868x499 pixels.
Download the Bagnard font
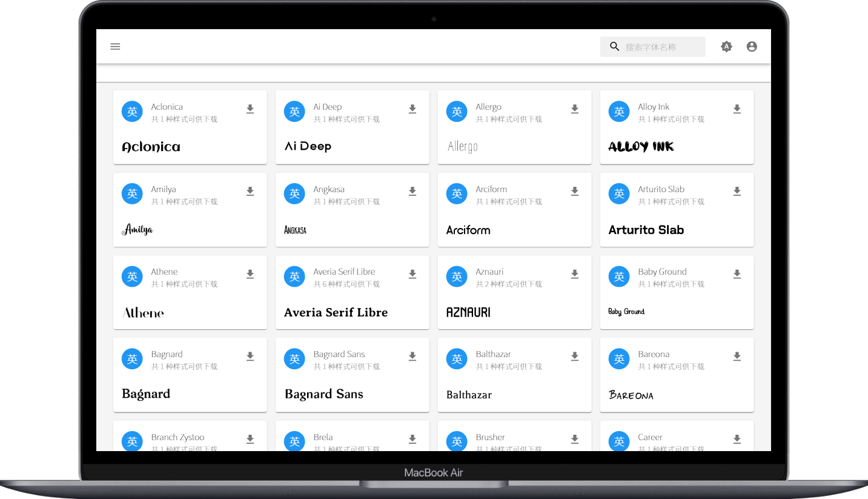coord(250,357)
